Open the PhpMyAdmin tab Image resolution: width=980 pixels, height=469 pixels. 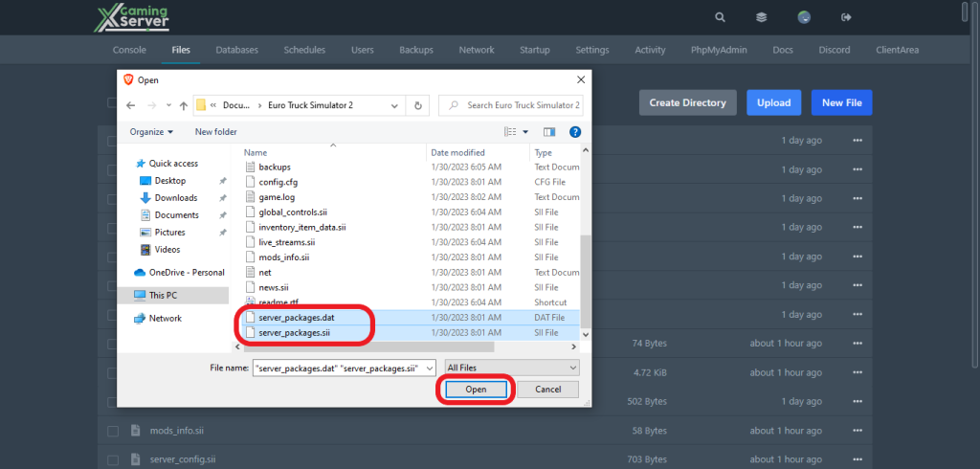719,50
